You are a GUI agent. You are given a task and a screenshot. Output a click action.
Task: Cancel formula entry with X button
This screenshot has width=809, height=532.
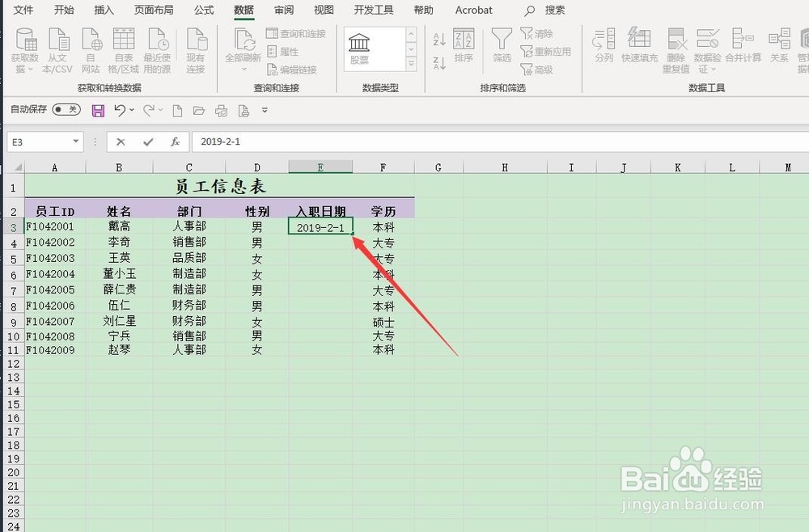click(x=121, y=141)
